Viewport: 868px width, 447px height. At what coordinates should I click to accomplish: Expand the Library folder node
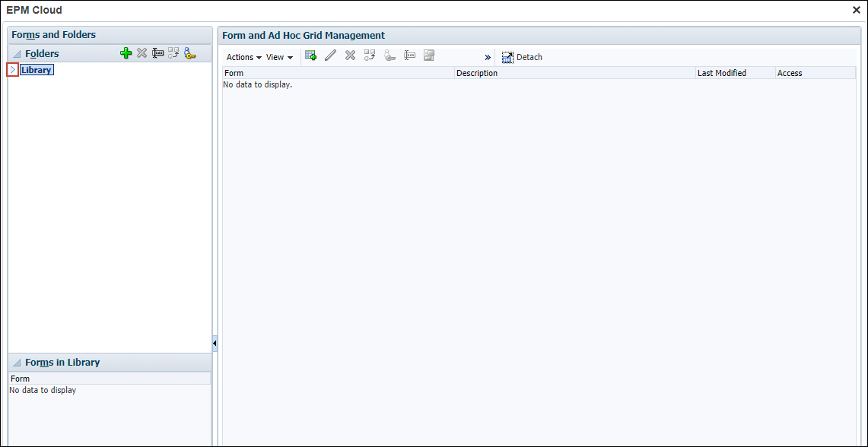tap(13, 70)
